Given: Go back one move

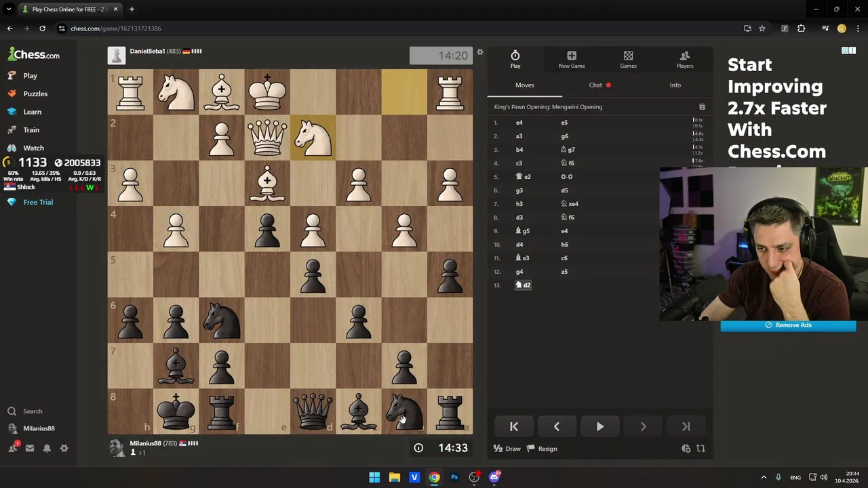Looking at the screenshot, I should click(557, 426).
